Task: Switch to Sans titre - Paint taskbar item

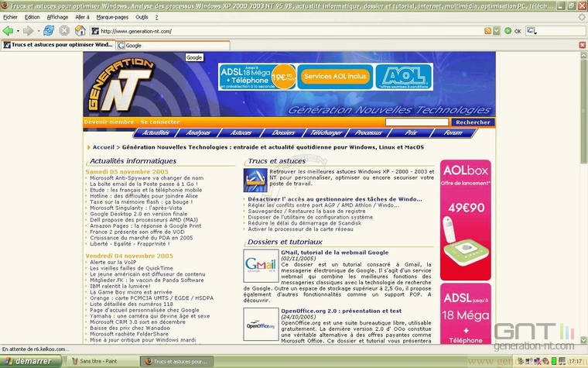Action: pyautogui.click(x=103, y=361)
